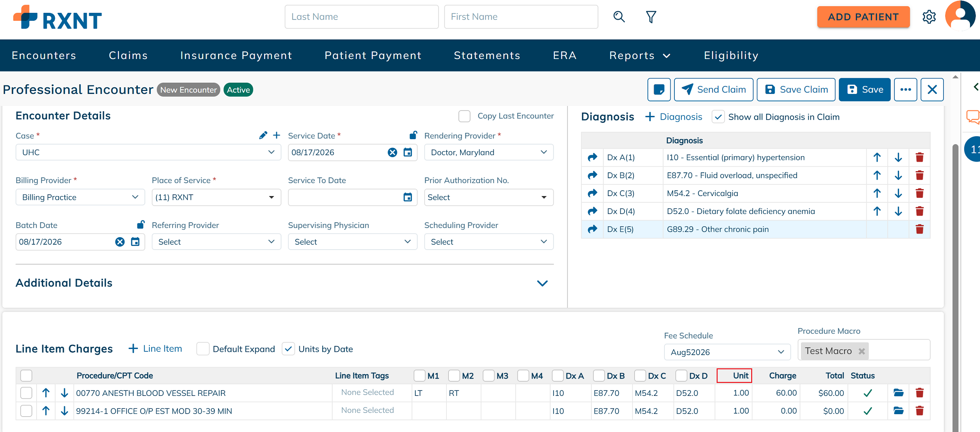Viewport: 980px width, 432px height.
Task: Click the sticky note icon button
Action: click(x=659, y=89)
